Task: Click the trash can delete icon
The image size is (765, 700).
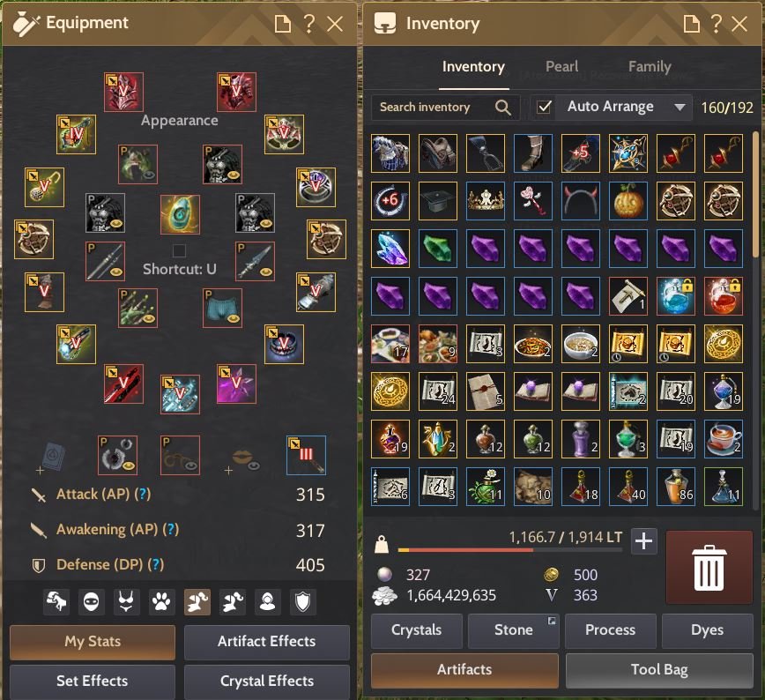Action: (x=709, y=567)
